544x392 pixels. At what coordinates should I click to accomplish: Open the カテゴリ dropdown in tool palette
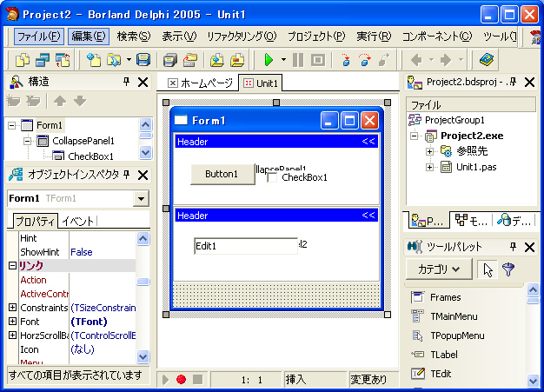[x=439, y=269]
